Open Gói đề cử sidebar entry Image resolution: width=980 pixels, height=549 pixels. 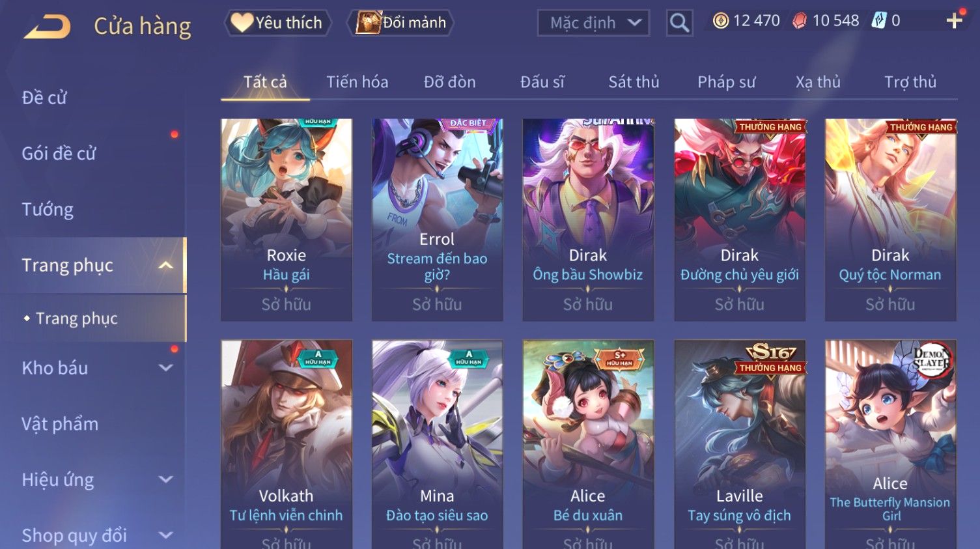tap(59, 154)
